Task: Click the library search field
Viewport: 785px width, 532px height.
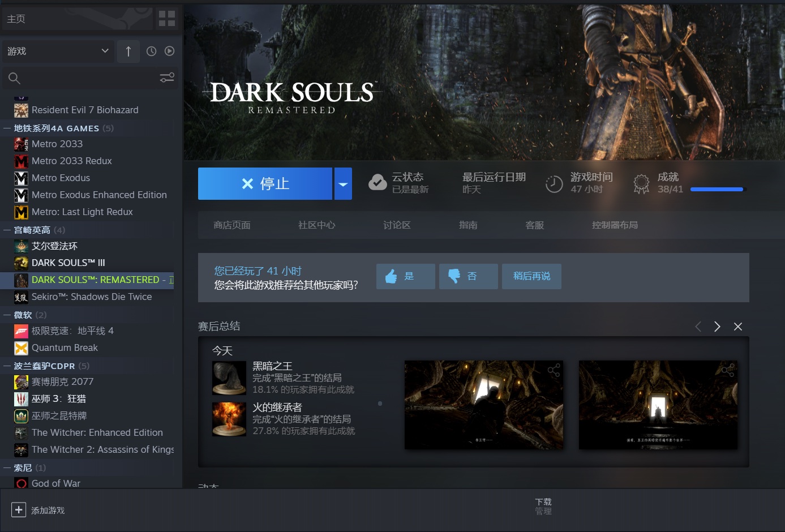Action: [x=90, y=78]
